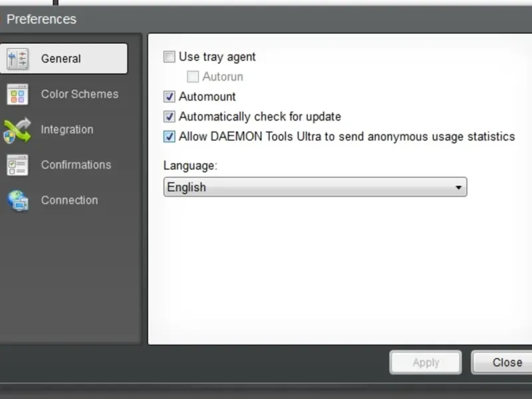Tick the Autorun checkbox
The width and height of the screenshot is (532, 399).
click(x=193, y=76)
